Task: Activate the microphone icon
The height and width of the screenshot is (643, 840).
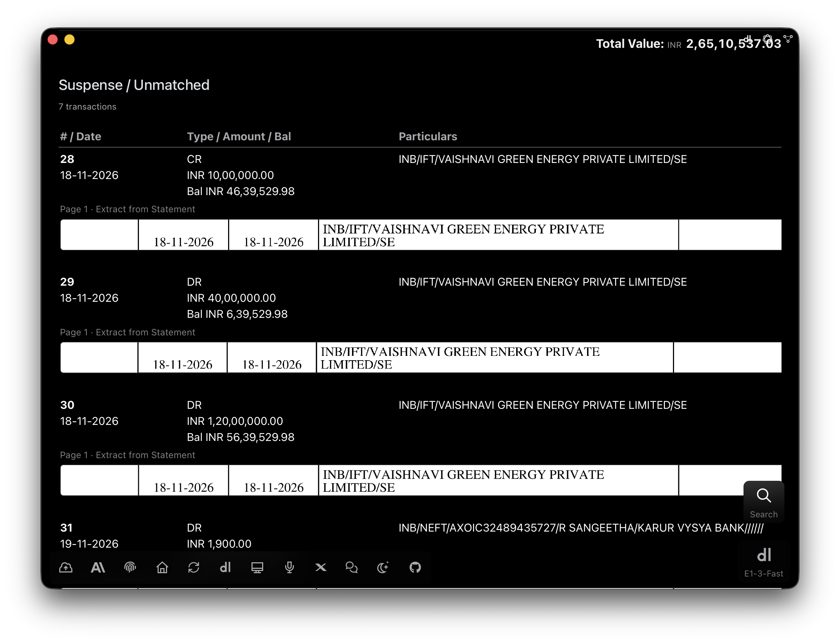Action: [289, 567]
